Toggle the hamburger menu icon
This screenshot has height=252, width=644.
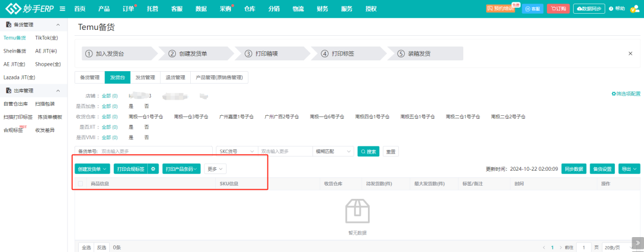(x=63, y=8)
